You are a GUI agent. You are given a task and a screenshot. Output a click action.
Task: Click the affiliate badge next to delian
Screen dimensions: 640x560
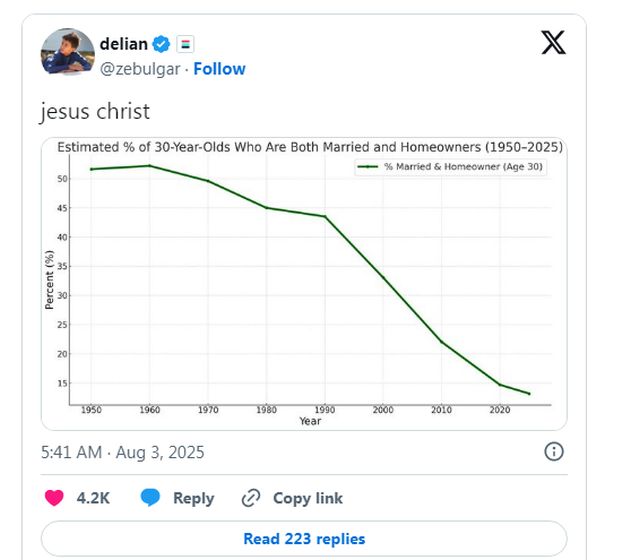185,44
